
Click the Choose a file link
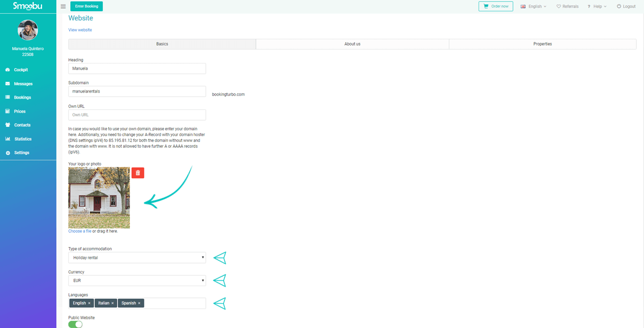point(80,231)
